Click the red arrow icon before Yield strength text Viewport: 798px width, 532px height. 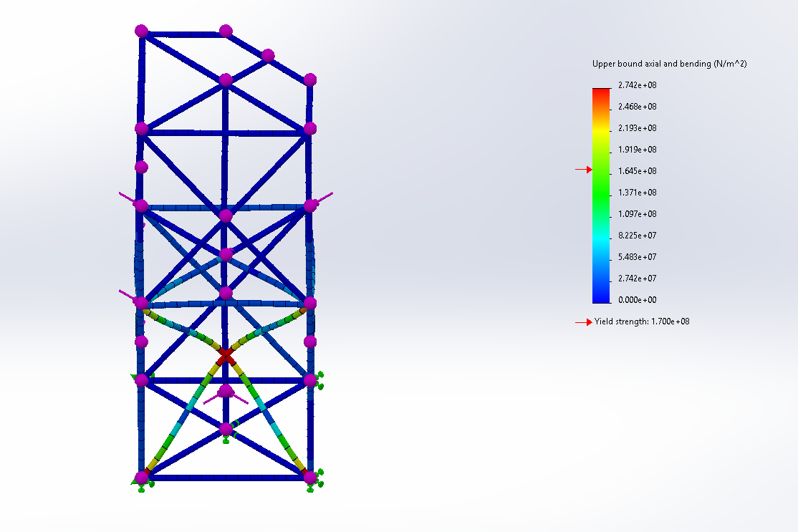584,322
